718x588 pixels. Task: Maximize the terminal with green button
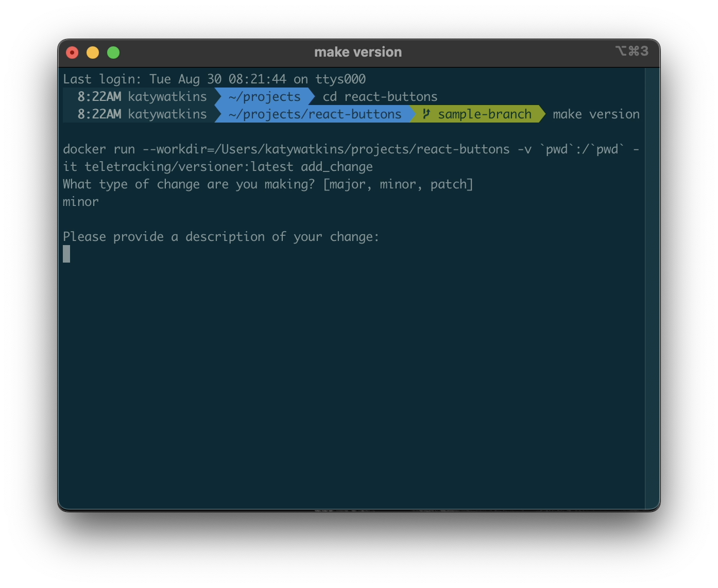point(113,53)
